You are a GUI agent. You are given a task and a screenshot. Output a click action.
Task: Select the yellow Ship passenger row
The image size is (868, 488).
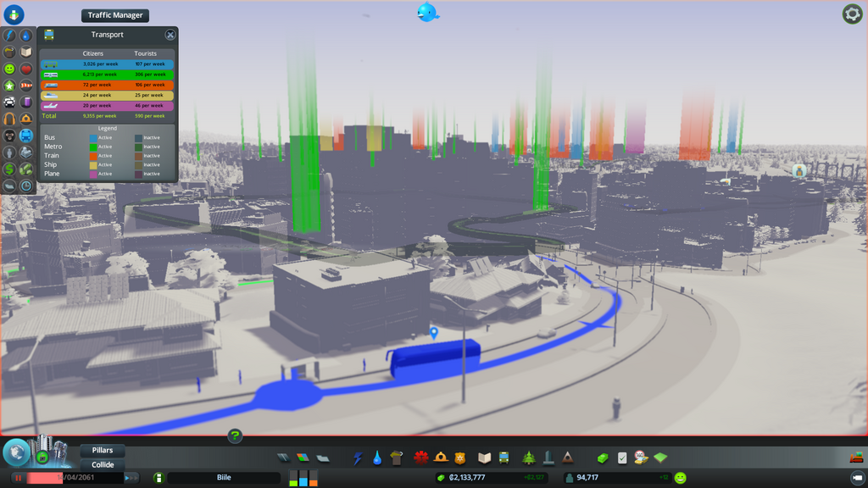(x=108, y=95)
